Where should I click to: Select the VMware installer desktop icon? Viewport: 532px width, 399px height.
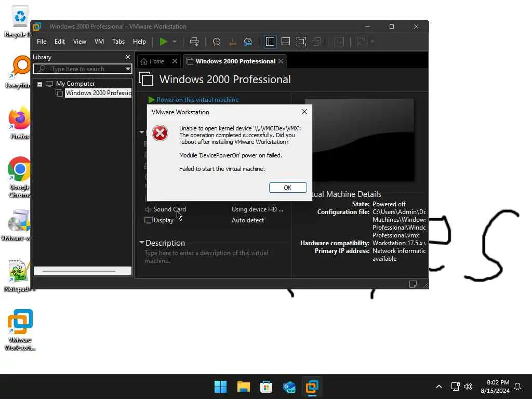point(17,225)
